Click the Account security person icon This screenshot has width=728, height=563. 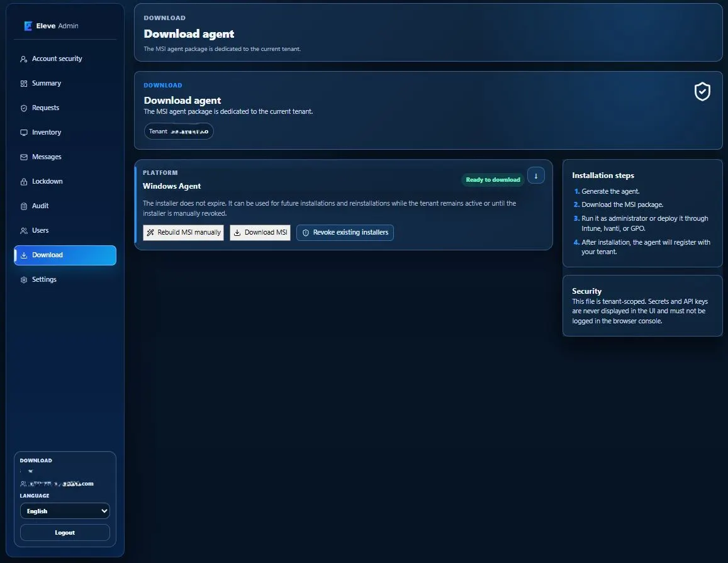coord(24,59)
